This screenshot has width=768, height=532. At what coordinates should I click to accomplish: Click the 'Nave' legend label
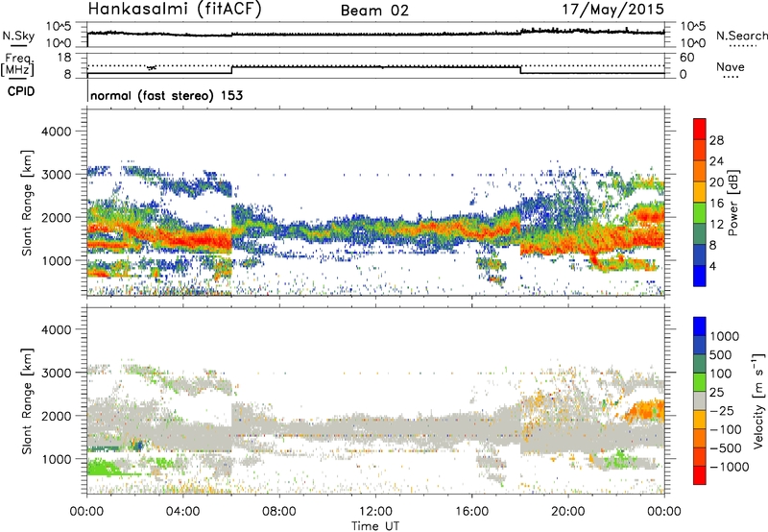[x=731, y=66]
